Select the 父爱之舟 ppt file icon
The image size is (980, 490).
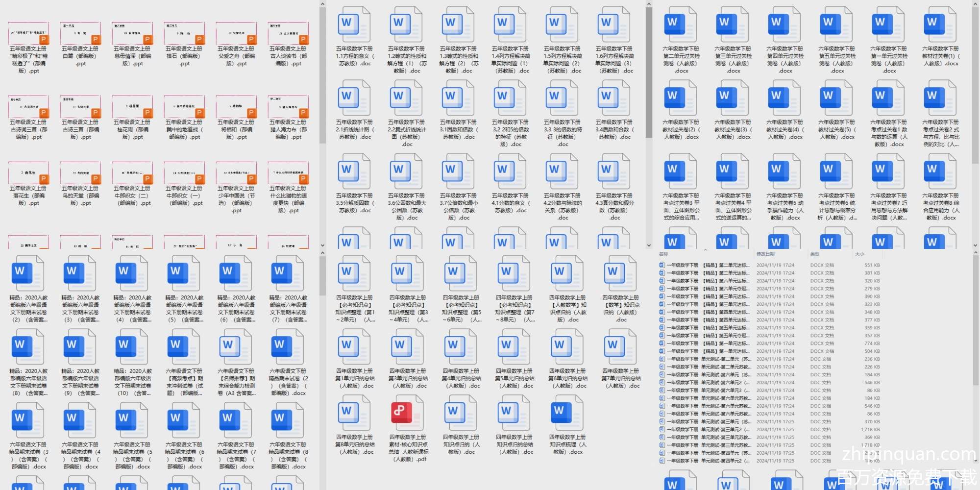236,33
